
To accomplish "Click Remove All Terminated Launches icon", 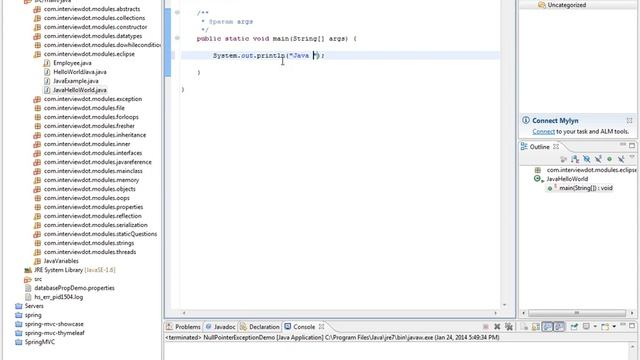I will point(509,327).
